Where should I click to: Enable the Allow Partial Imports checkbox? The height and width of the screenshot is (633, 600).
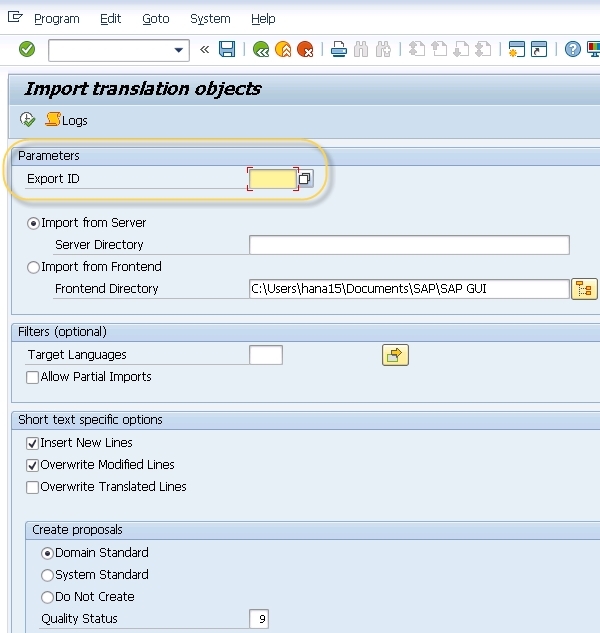[32, 377]
